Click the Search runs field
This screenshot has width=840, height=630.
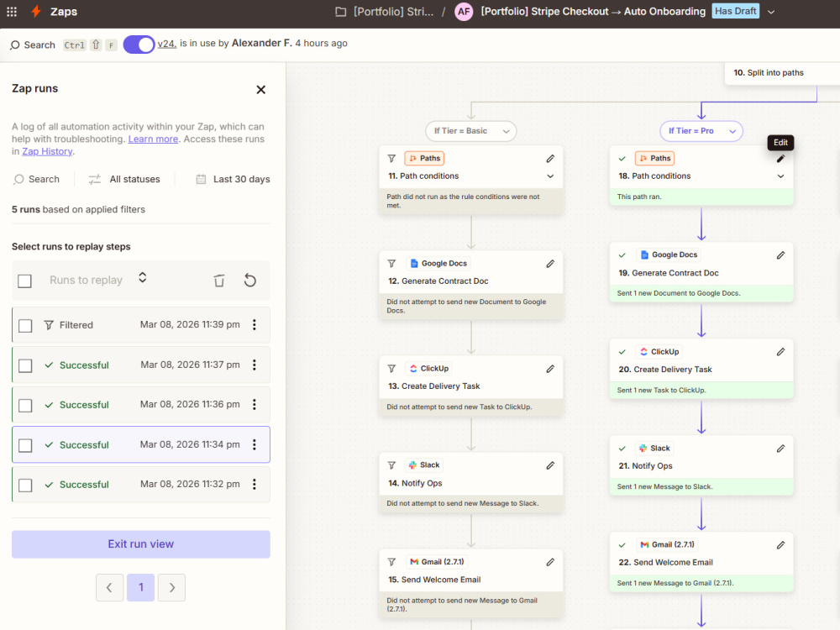click(36, 179)
